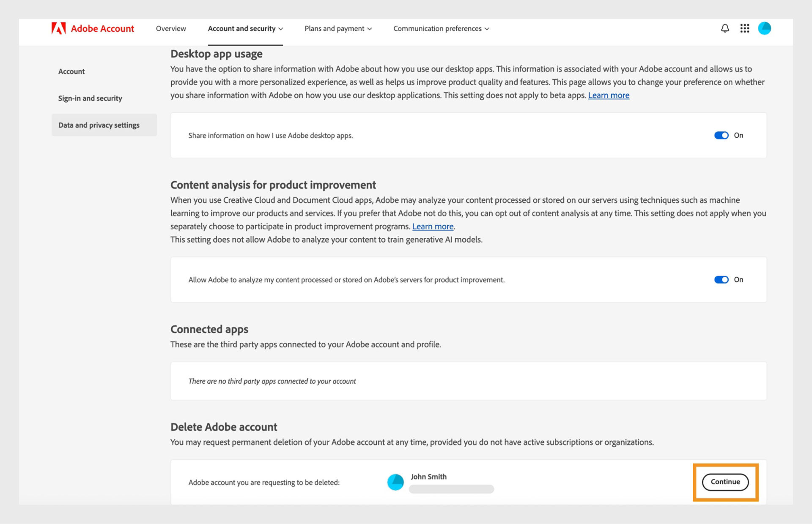Click the Delete Adobe account heading
This screenshot has width=812, height=524.
point(224,427)
